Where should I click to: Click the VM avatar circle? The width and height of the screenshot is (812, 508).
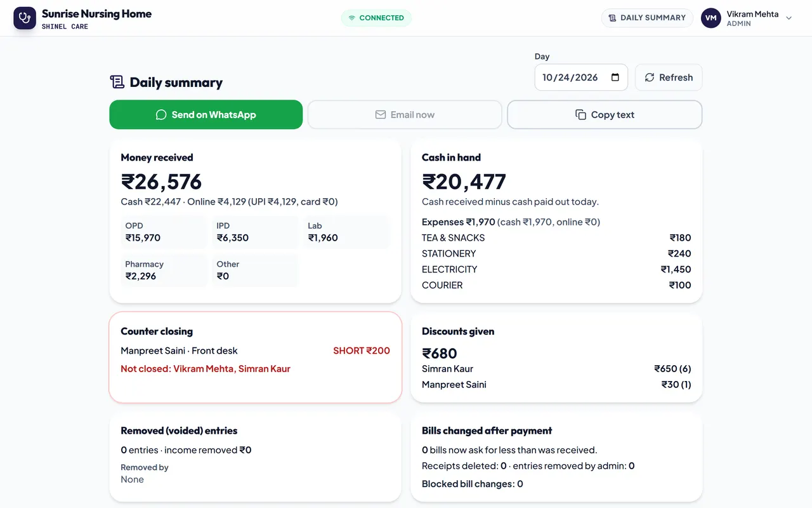point(711,18)
